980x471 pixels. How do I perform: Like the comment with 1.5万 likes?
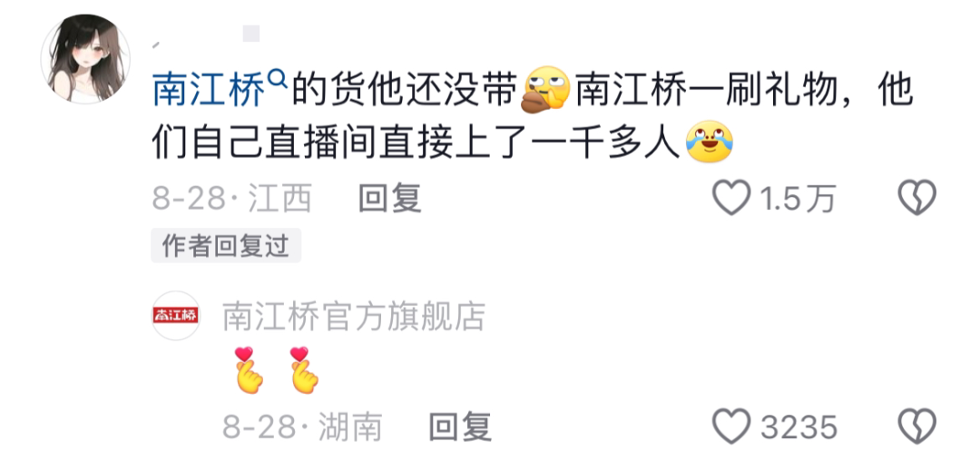(x=732, y=198)
